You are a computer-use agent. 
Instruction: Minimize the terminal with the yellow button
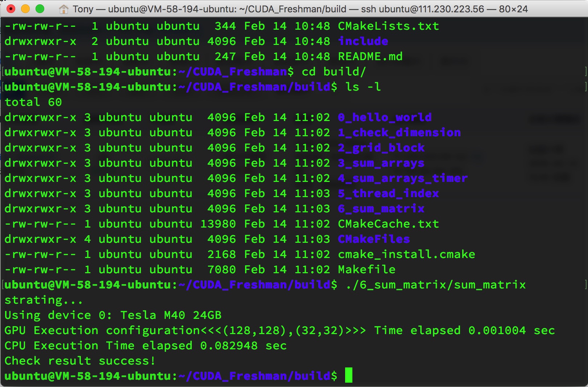(25, 9)
